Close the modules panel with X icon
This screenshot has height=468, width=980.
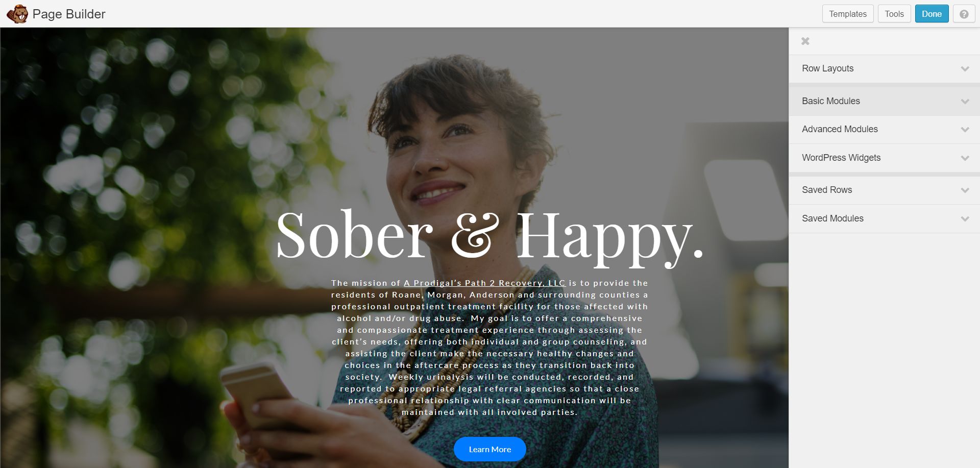(805, 41)
